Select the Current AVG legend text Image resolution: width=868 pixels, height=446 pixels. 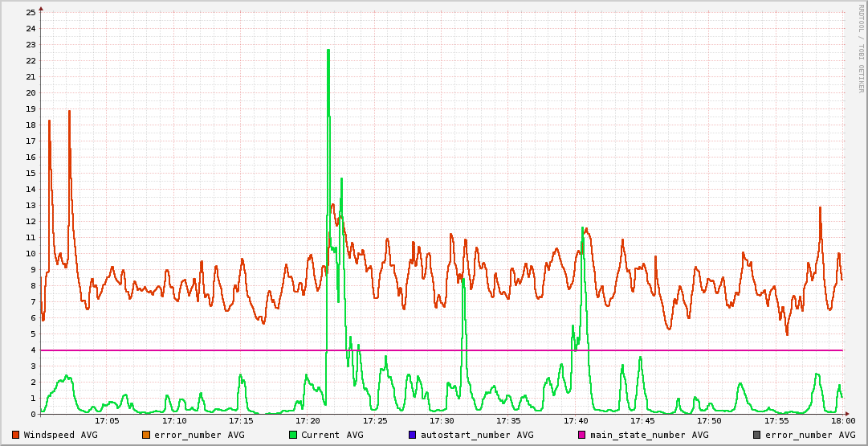(x=332, y=435)
